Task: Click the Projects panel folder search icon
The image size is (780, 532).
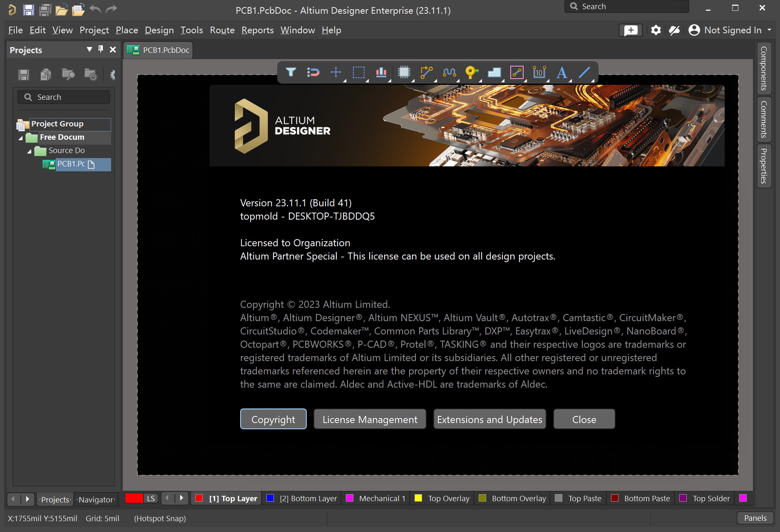Action: (68, 74)
